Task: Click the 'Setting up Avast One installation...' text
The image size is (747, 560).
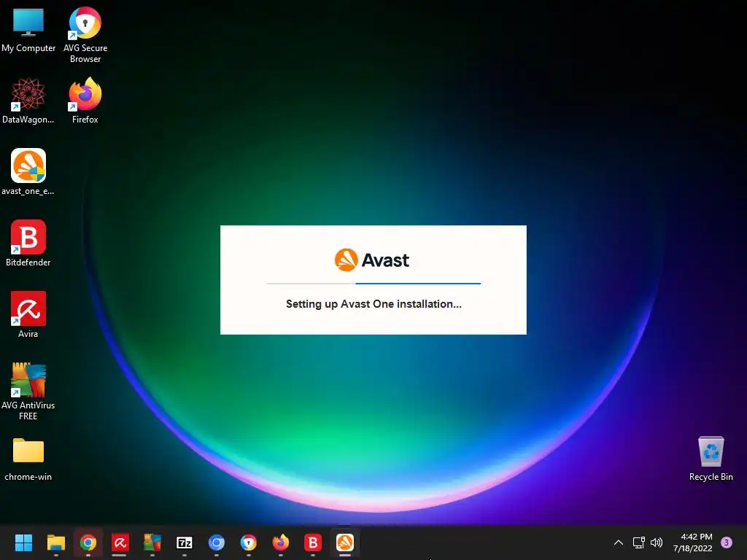Action: tap(373, 304)
